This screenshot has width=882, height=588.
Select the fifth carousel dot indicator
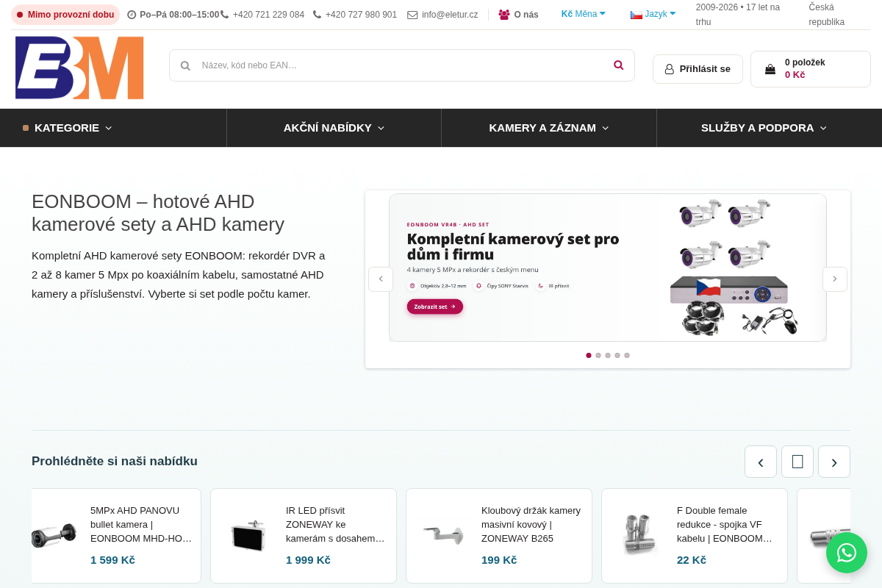(627, 355)
